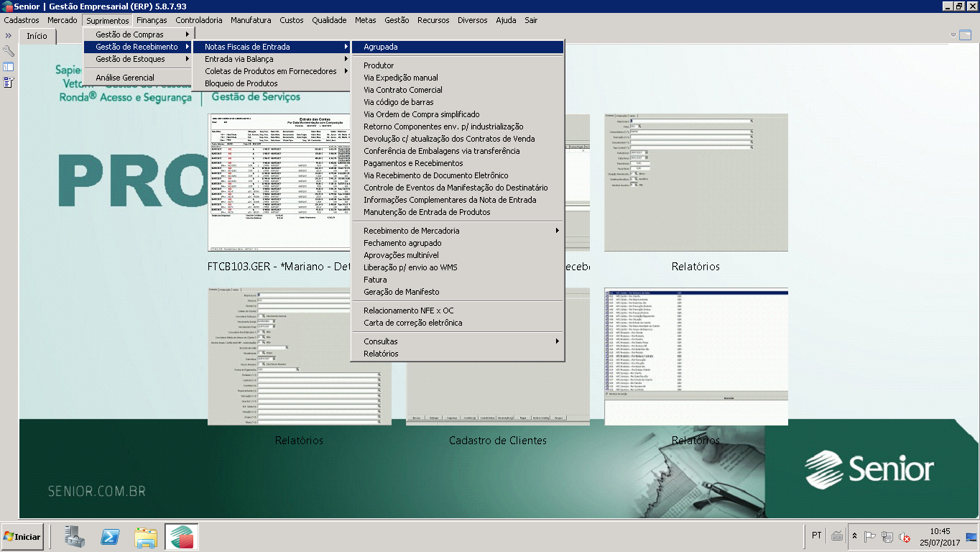Click the Suprimentos menu
This screenshot has width=980, height=552.
(x=108, y=20)
